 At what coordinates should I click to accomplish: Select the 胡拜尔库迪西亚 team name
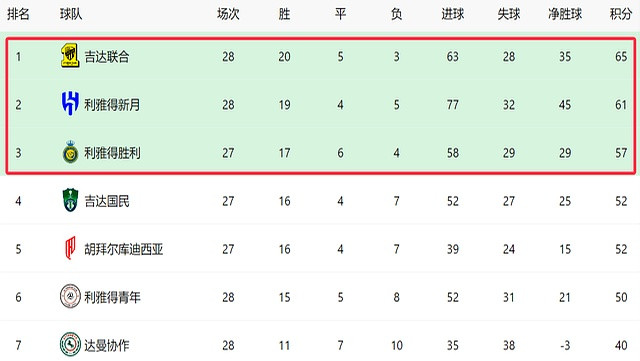pos(124,249)
